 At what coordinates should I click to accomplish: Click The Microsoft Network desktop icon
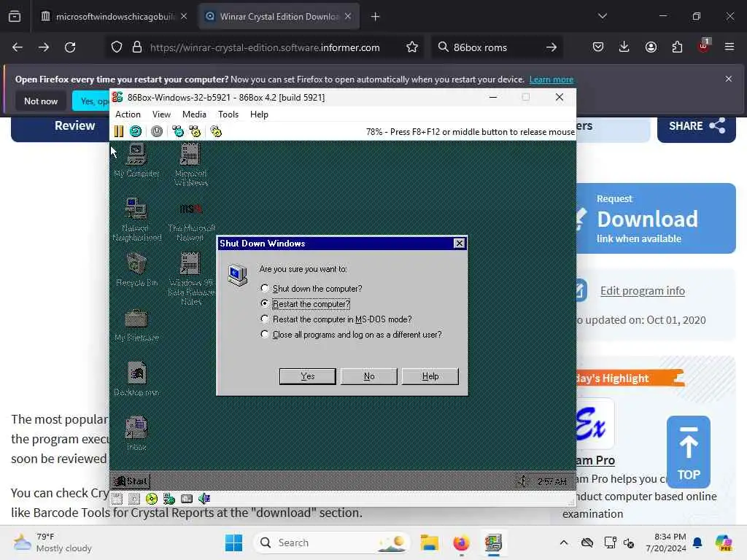point(190,220)
